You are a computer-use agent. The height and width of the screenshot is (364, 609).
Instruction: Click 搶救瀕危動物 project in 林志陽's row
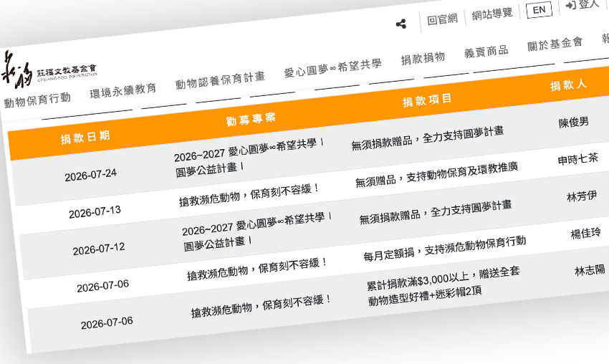pos(261,306)
